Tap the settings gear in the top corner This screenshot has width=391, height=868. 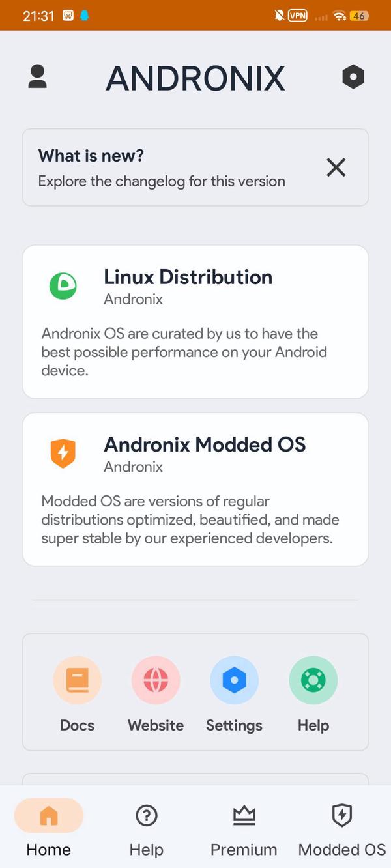(353, 76)
